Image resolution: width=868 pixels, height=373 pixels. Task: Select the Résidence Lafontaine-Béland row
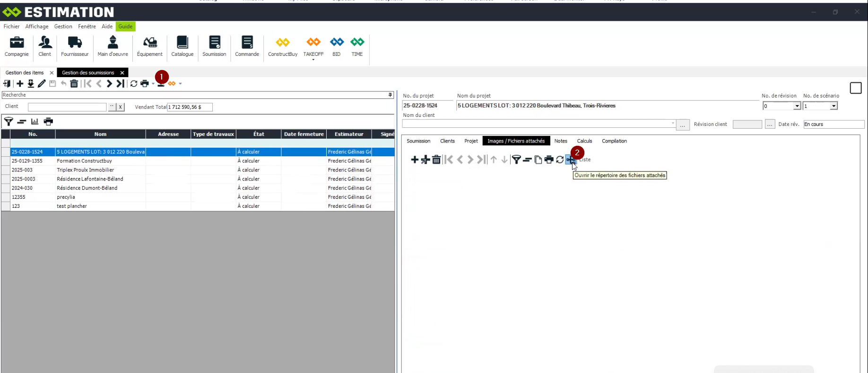[x=90, y=179]
